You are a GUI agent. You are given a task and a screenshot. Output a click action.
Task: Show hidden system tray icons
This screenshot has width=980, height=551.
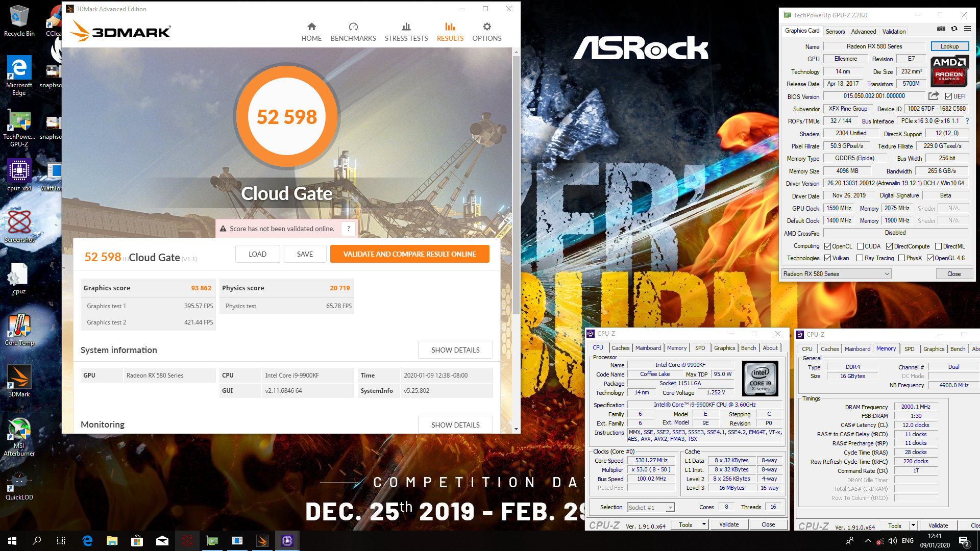[868, 541]
